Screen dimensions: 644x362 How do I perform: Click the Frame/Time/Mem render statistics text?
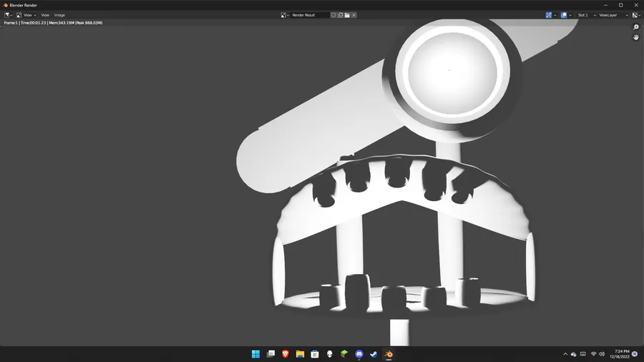click(53, 23)
